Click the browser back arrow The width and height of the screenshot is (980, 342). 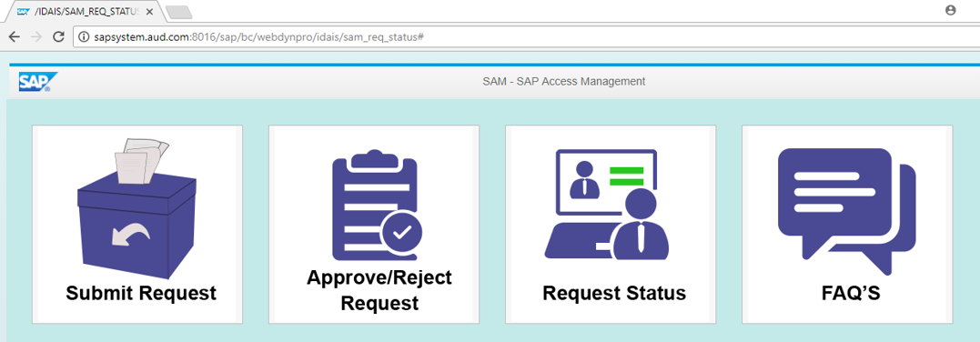[x=14, y=37]
